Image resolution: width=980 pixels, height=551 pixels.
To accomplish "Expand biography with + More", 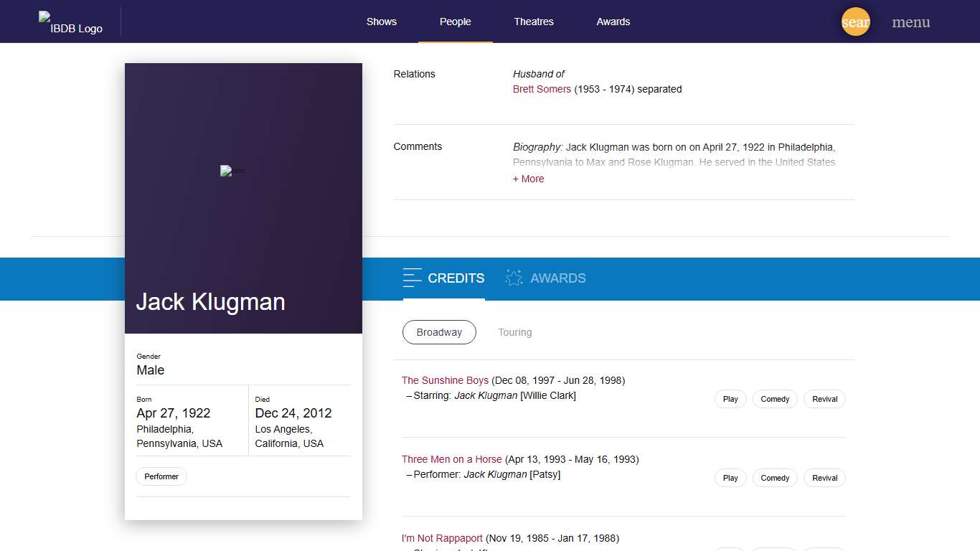I will point(528,179).
